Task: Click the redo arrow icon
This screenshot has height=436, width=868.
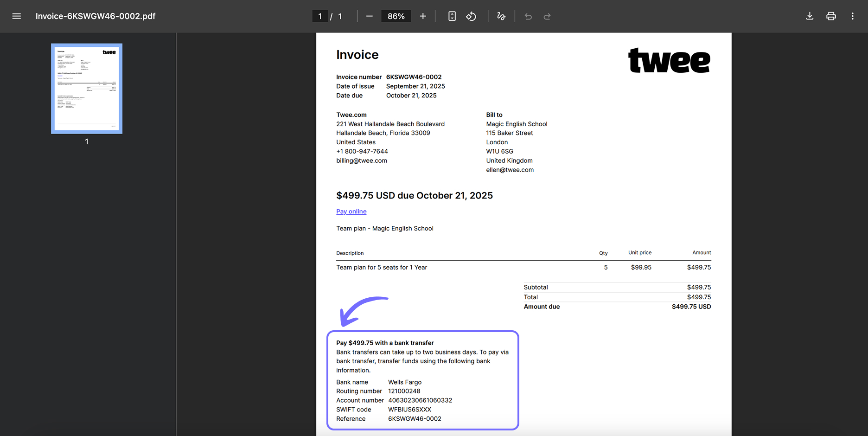Action: click(547, 16)
